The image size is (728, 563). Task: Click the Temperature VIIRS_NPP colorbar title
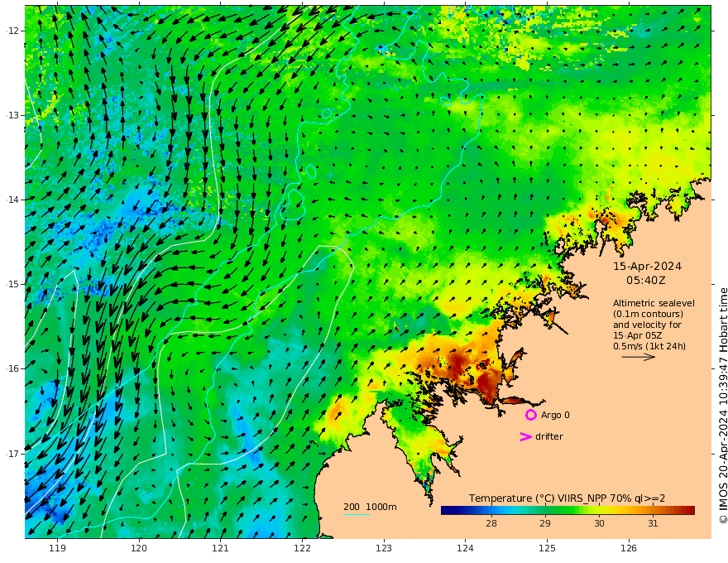pyautogui.click(x=567, y=498)
